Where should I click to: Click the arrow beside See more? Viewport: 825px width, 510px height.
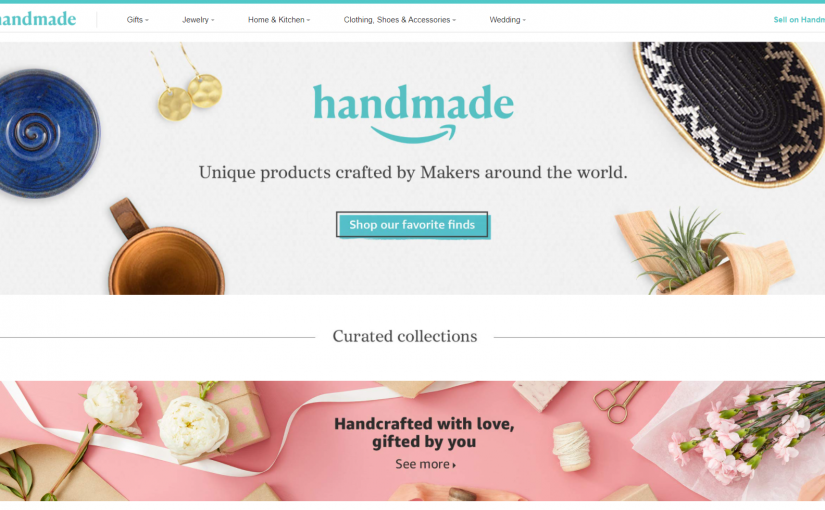(454, 465)
